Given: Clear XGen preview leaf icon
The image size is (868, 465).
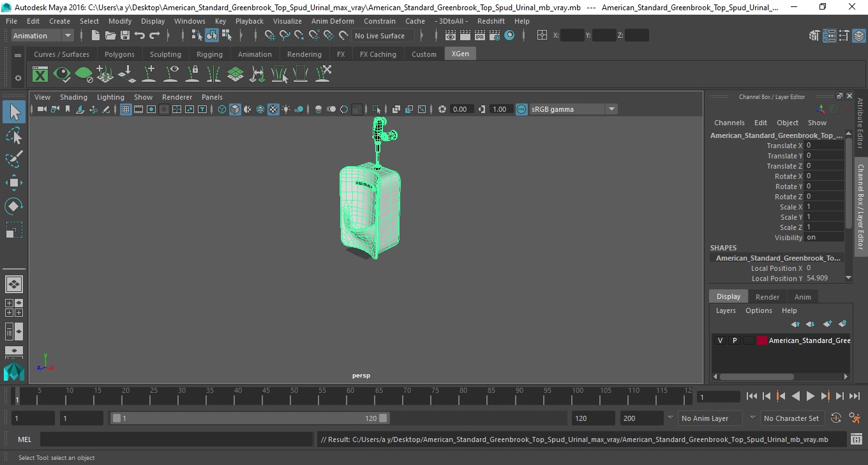Looking at the screenshot, I should pos(84,75).
